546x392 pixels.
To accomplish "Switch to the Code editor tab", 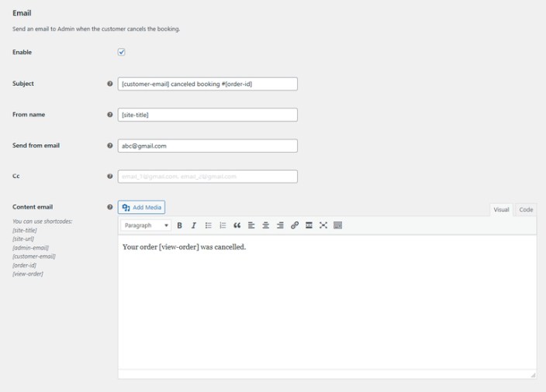I will pos(526,209).
